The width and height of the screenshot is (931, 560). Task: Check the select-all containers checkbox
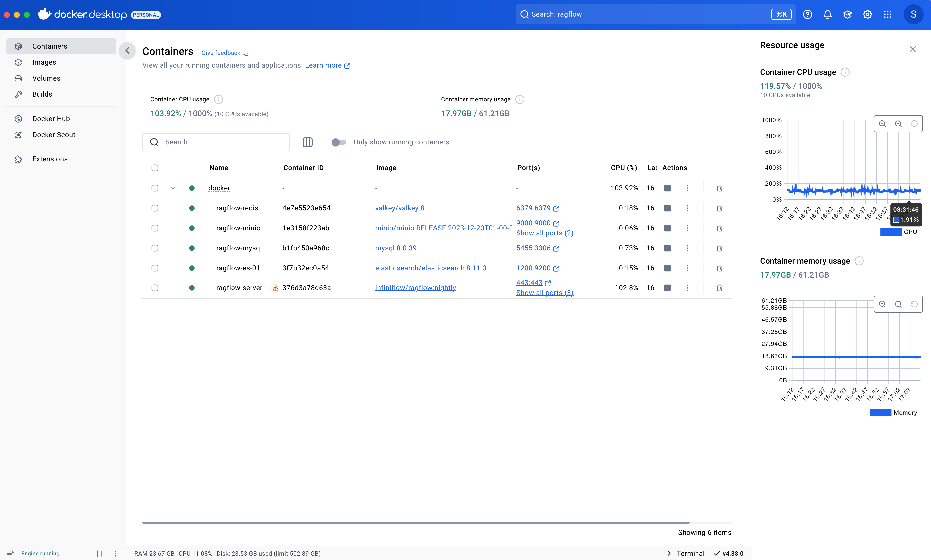[155, 168]
